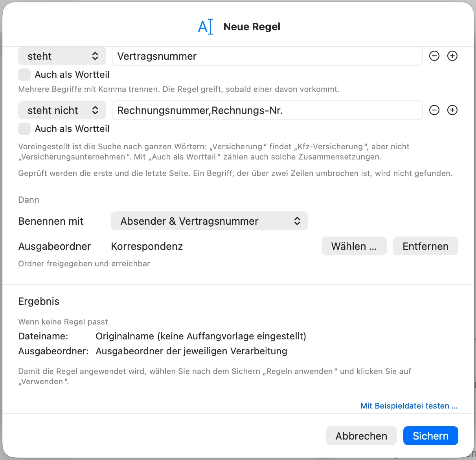Click the Dann section label
The image size is (476, 460).
(29, 200)
